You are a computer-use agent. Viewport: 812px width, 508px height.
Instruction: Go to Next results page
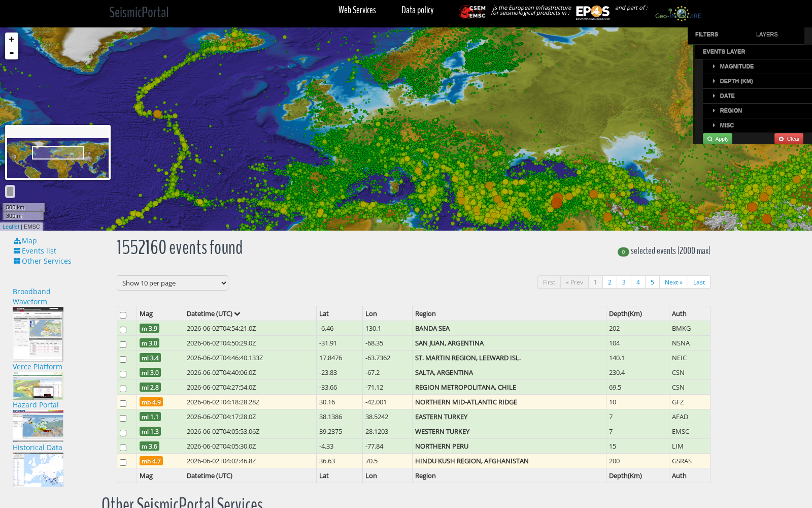click(x=673, y=282)
